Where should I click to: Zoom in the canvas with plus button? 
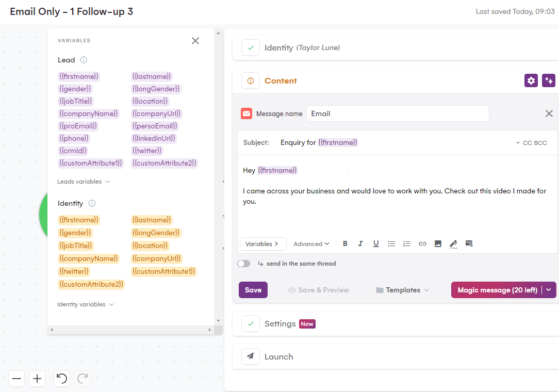tap(37, 379)
